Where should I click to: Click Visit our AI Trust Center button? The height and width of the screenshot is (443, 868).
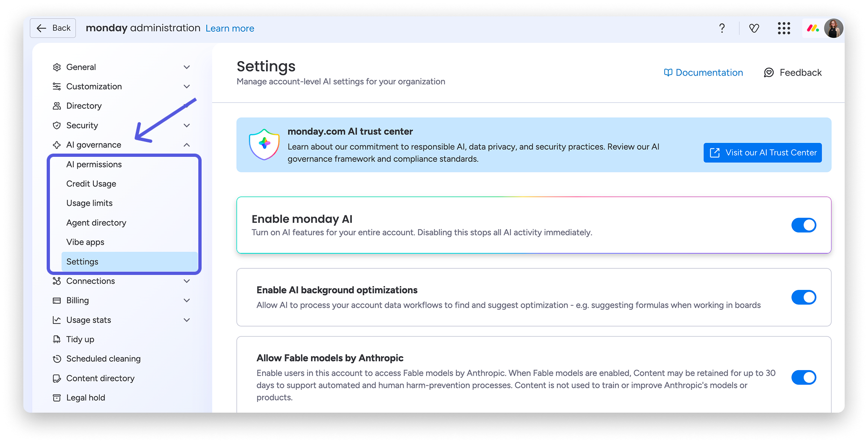[763, 153]
